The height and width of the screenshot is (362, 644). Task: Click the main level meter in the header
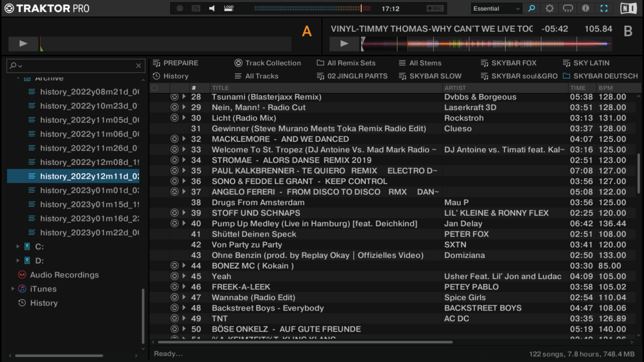tap(312, 8)
